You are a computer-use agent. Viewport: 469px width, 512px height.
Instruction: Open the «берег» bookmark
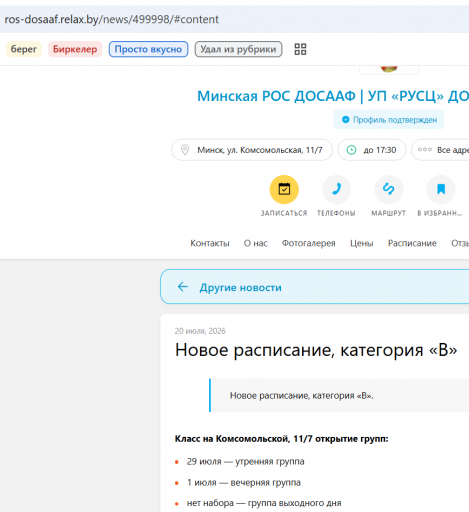point(24,49)
